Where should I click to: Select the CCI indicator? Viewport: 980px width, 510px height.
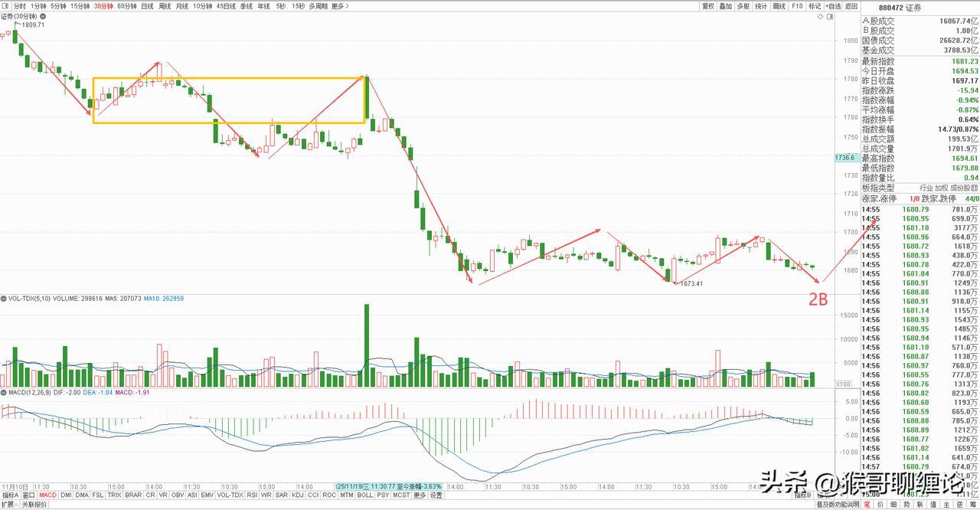pyautogui.click(x=313, y=495)
